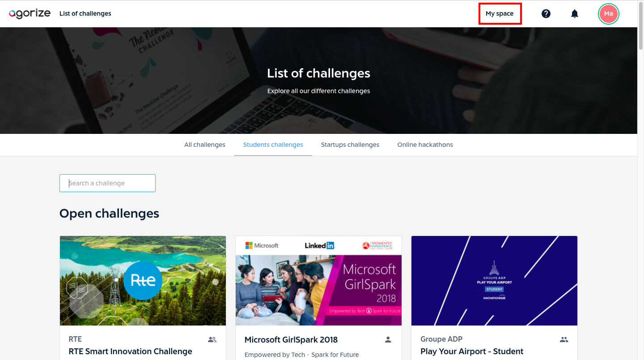Screen dimensions: 644x360
Task: Open My space in header
Action: tap(500, 13)
